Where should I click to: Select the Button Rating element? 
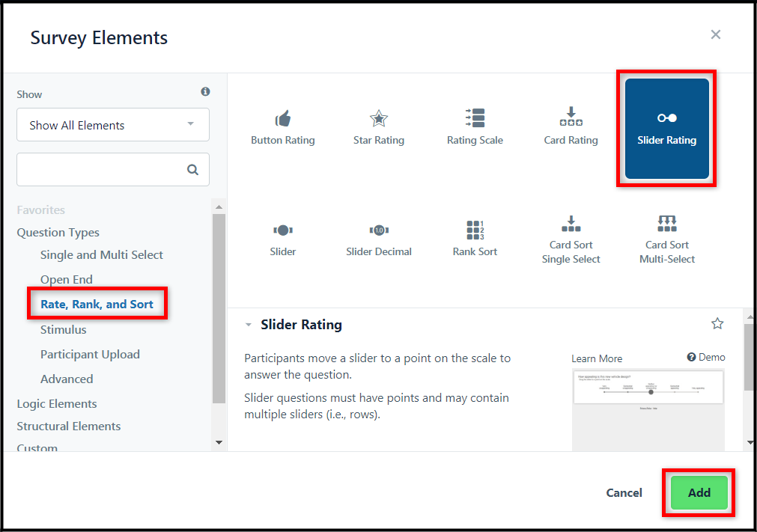(x=283, y=128)
